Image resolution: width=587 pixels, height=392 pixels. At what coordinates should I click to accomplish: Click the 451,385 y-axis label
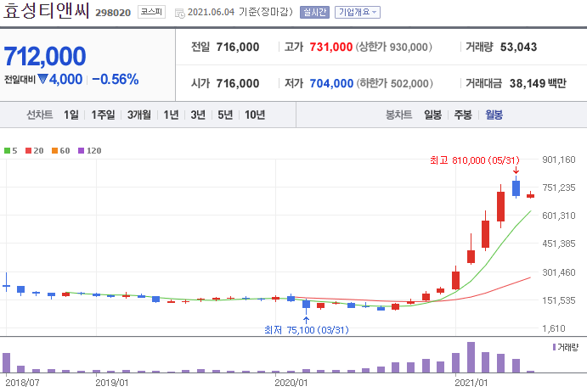click(559, 244)
